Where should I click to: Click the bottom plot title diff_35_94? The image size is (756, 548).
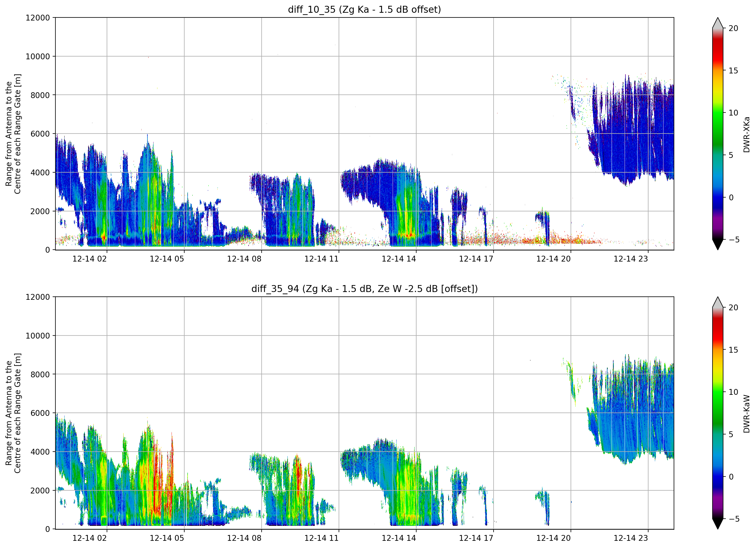click(x=364, y=289)
